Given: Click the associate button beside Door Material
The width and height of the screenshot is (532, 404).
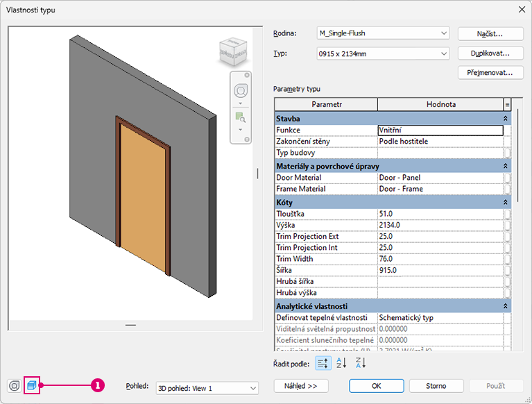Looking at the screenshot, I should tap(507, 178).
